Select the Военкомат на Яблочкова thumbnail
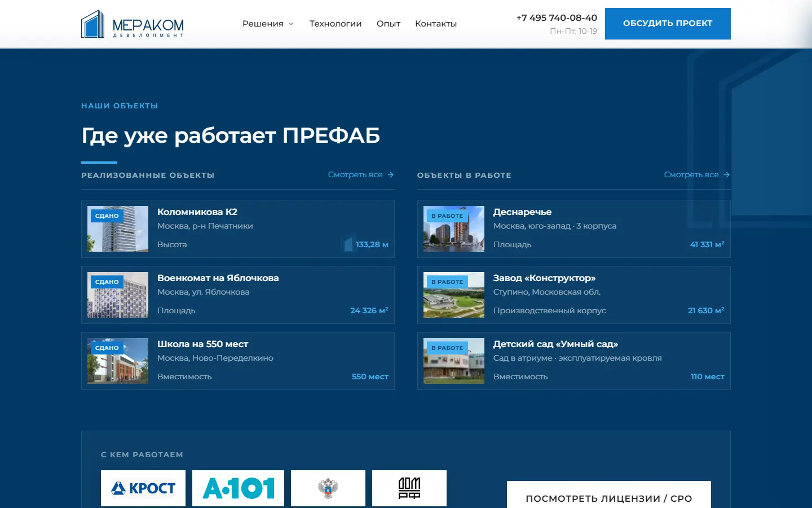 [x=118, y=295]
